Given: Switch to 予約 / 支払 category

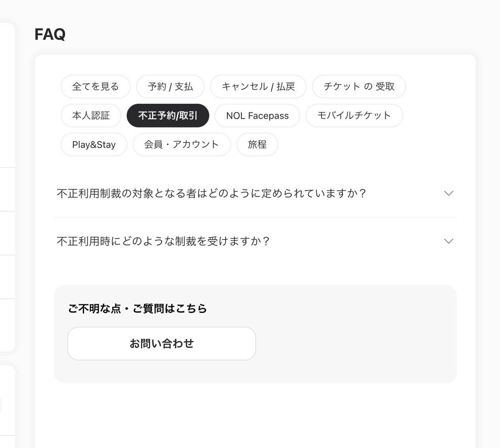Looking at the screenshot, I should [x=170, y=87].
